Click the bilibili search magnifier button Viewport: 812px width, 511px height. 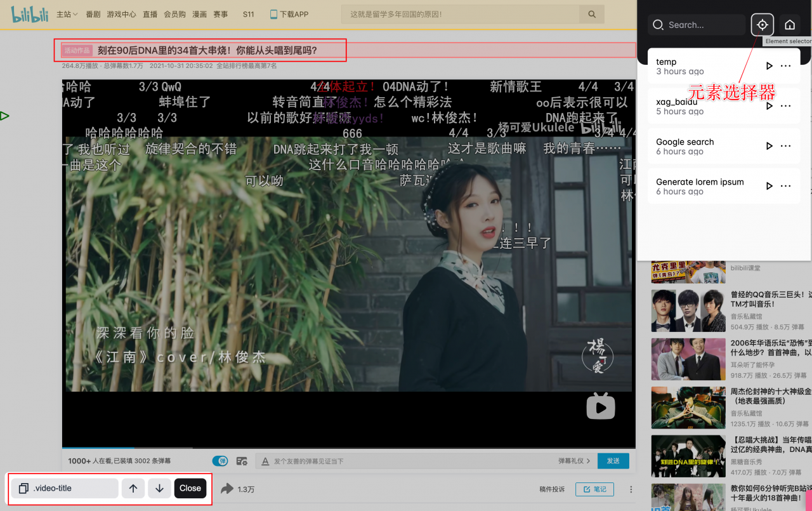tap(592, 14)
